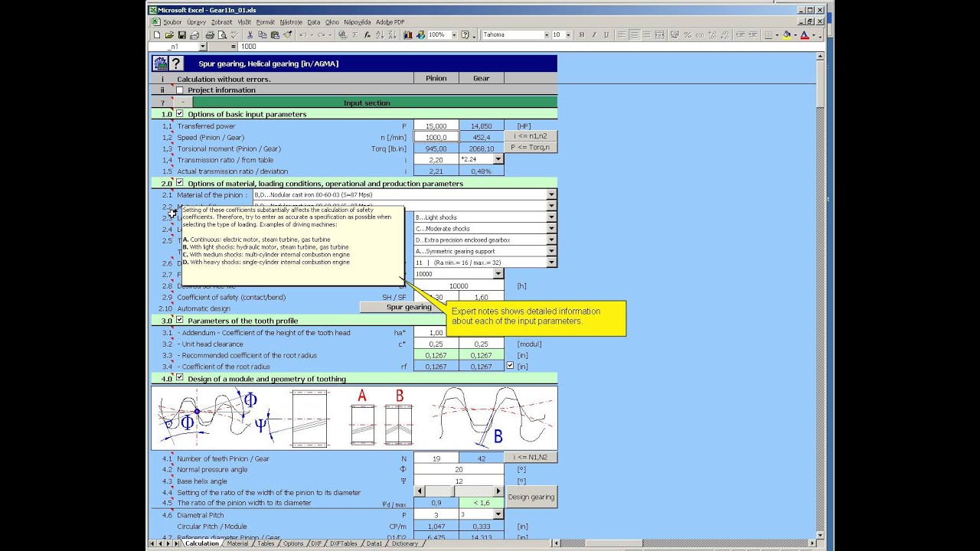Click the vertical scrollbar down arrow
Viewport: 980px width, 551px height.
click(820, 534)
